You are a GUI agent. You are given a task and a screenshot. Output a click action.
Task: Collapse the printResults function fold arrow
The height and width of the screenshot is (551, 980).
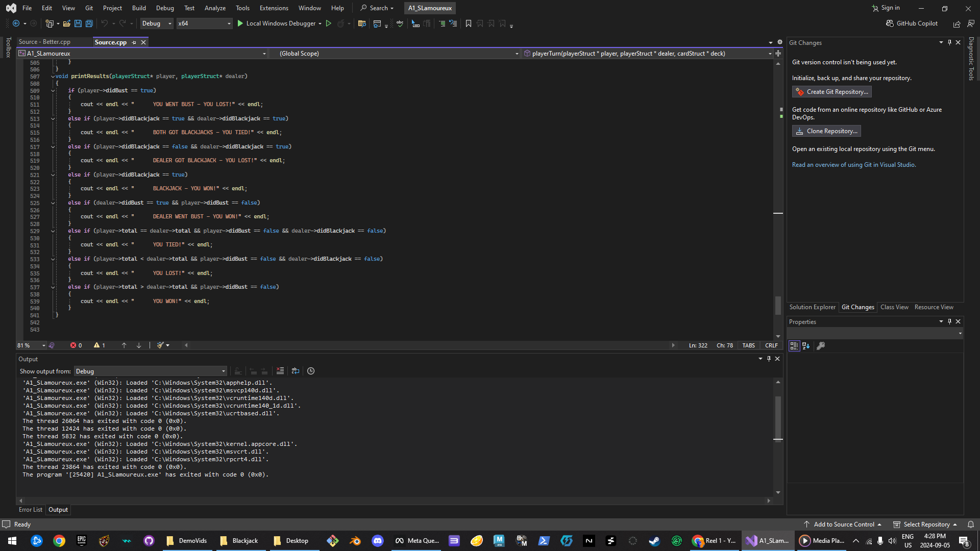pos(53,77)
